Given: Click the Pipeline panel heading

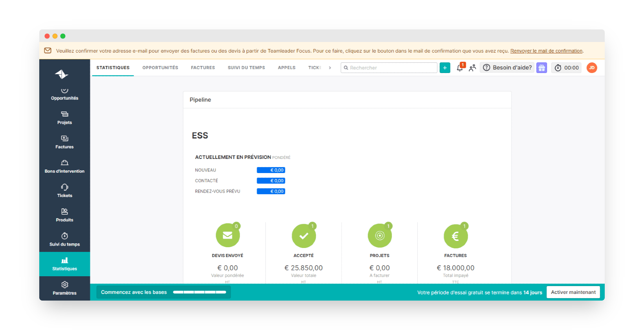Looking at the screenshot, I should [x=200, y=100].
